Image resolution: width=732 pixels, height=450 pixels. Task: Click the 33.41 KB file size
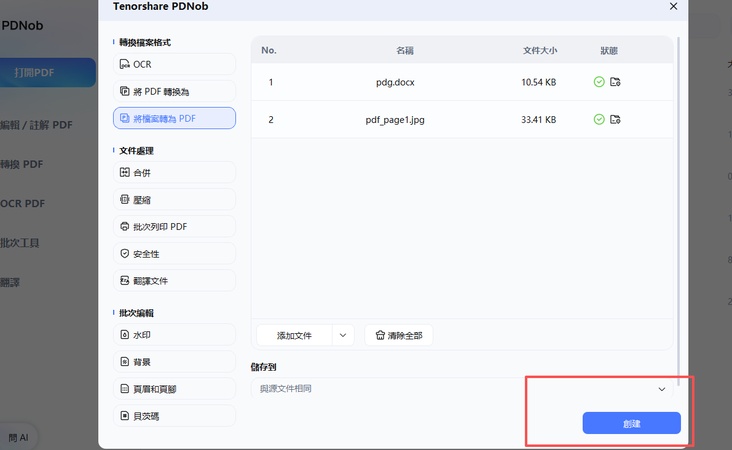539,120
